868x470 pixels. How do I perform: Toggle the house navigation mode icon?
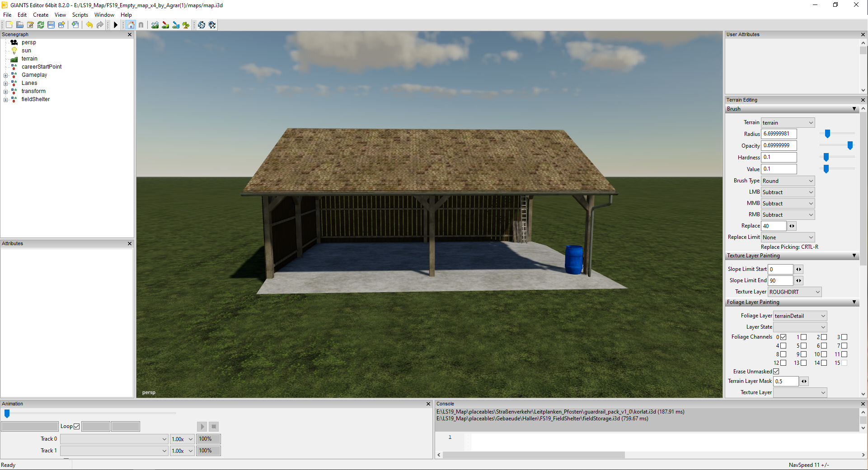[131, 25]
